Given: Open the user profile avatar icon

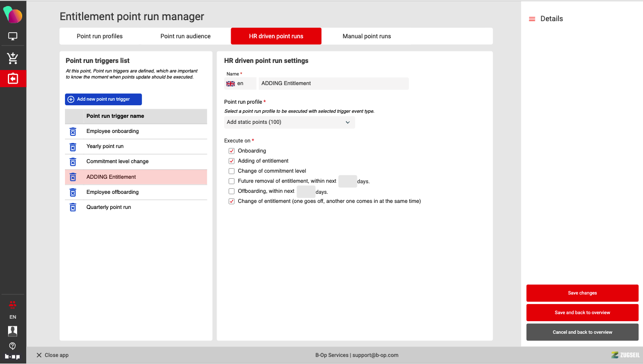Looking at the screenshot, I should [13, 331].
